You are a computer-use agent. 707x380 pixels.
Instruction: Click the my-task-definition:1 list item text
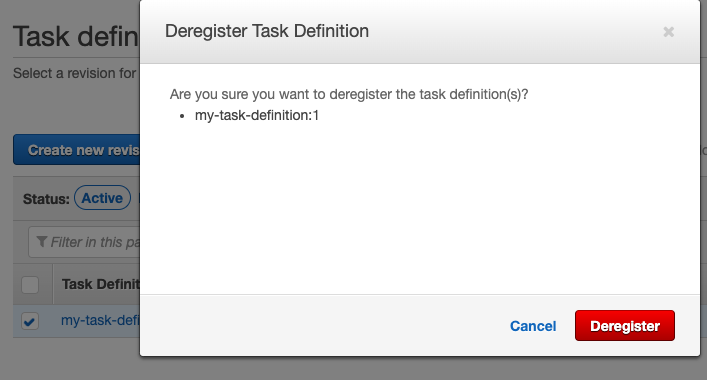pyautogui.click(x=257, y=115)
